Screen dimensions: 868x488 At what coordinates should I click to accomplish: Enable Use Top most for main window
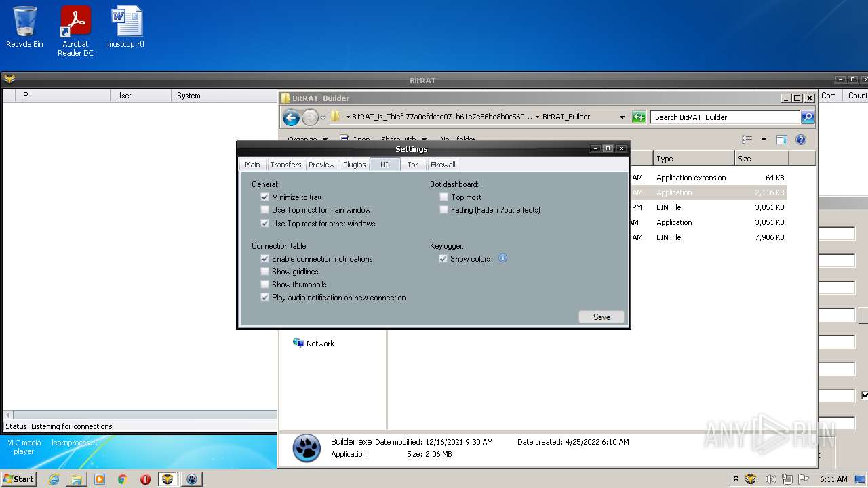pos(264,210)
